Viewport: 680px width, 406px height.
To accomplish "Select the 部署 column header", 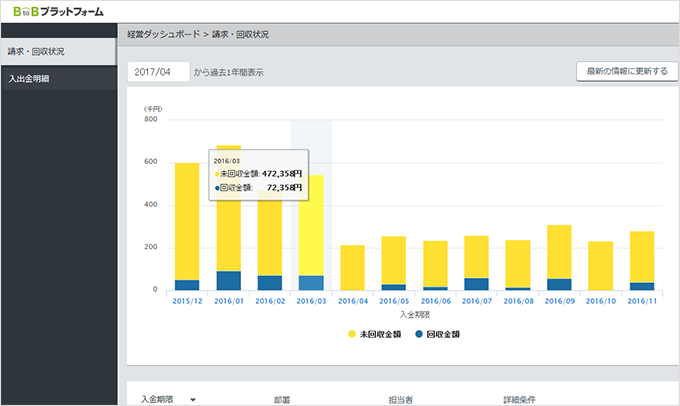I will click(282, 399).
